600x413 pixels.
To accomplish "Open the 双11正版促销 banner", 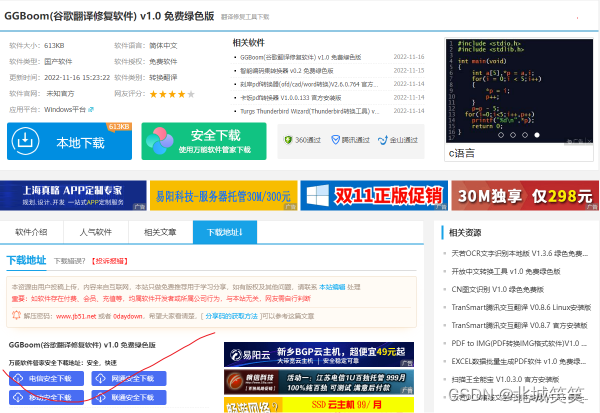I will 374,196.
